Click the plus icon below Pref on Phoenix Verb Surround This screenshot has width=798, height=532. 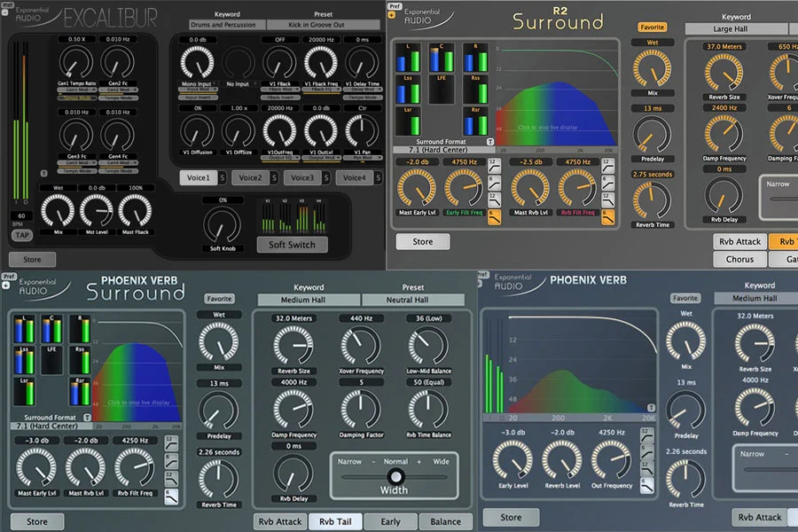coord(5,286)
